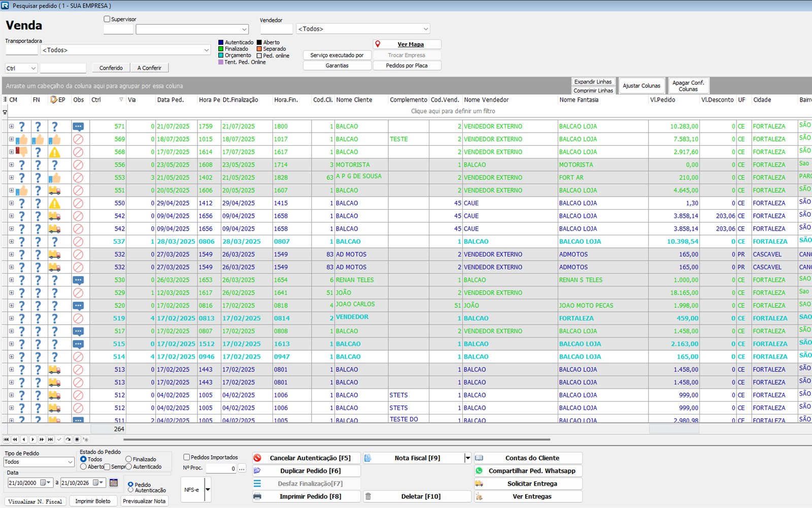Image resolution: width=812 pixels, height=508 pixels.
Task: Click the map pin icon on Ver Mapa
Action: click(x=378, y=44)
